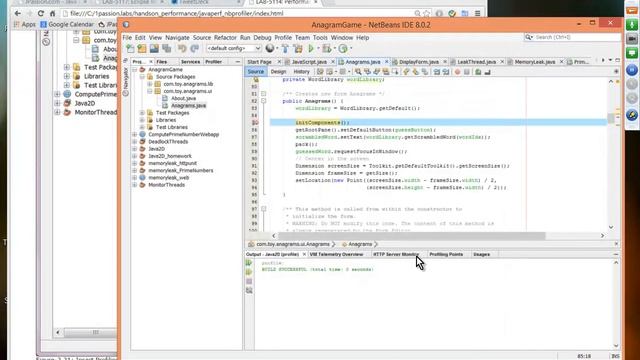Switch to Design view button
640x360 pixels.
(278, 72)
